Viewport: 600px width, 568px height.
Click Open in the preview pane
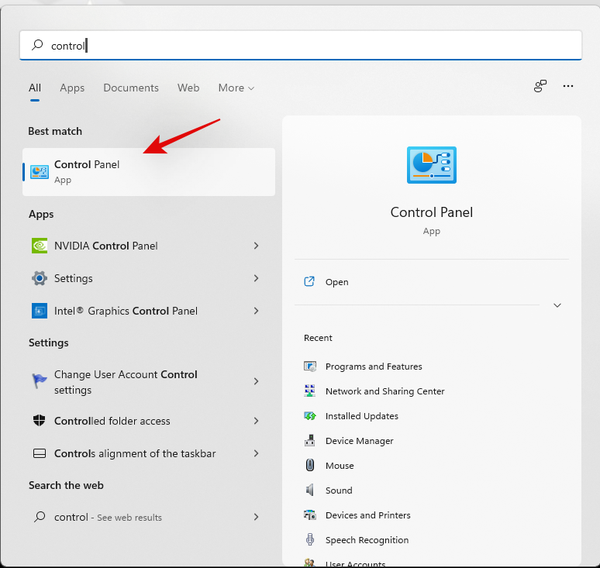337,282
